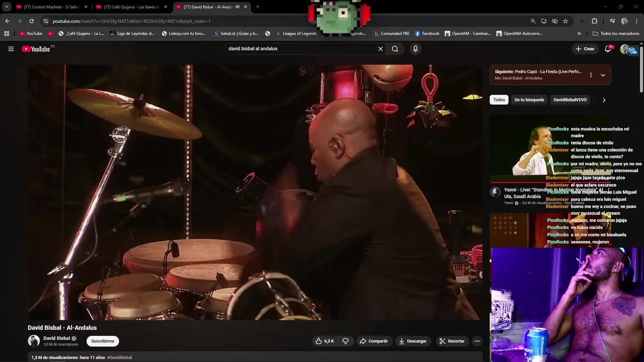View site information icon in address bar
The image size is (644, 362).
coord(46,21)
